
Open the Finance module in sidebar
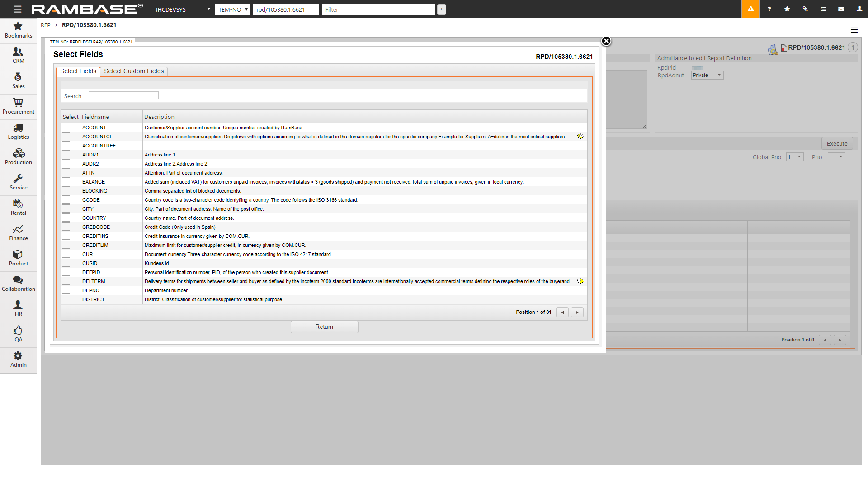[18, 233]
